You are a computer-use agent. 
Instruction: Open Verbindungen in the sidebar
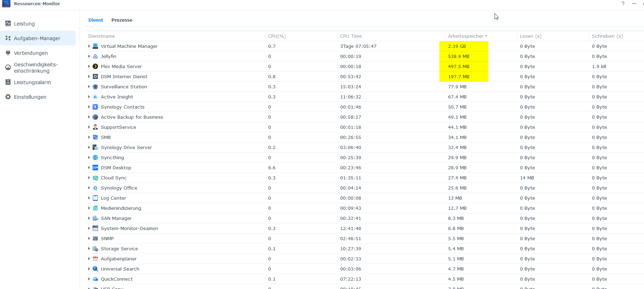[x=38, y=53]
